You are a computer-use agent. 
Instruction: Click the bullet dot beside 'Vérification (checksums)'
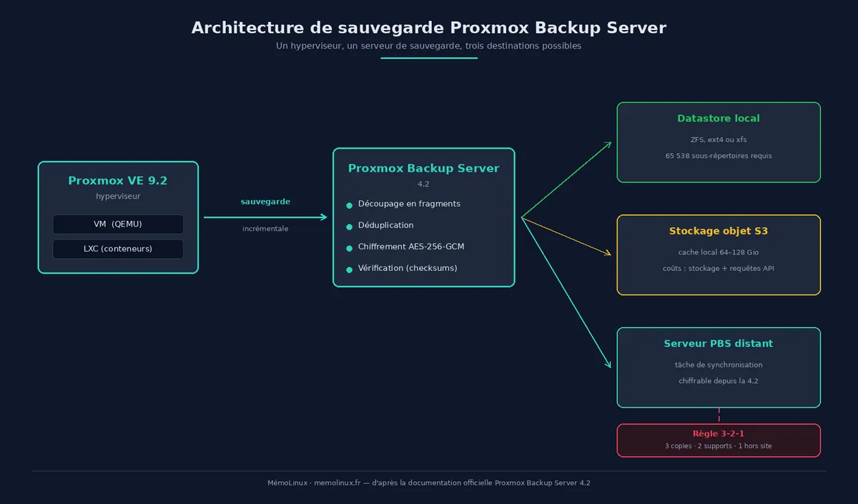point(349,270)
